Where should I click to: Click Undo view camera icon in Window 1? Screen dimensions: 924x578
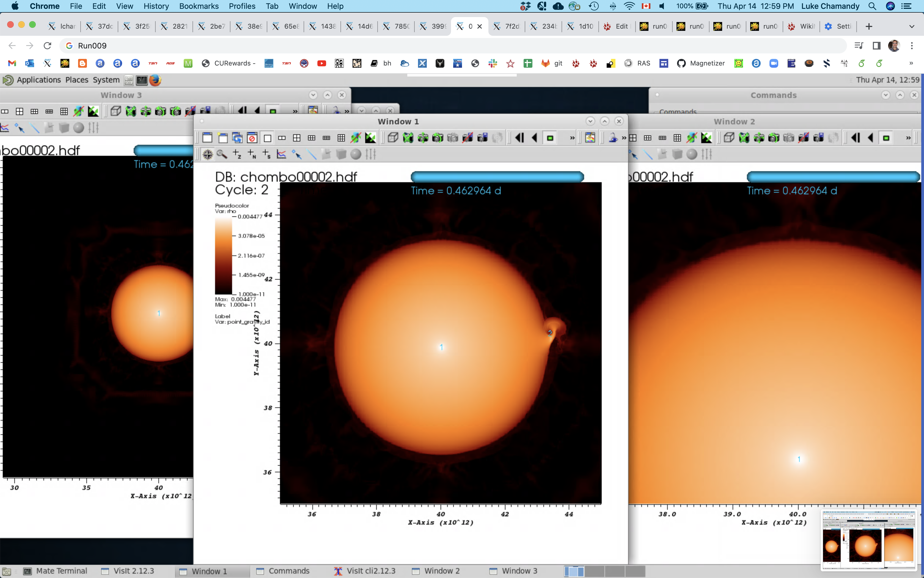tap(438, 138)
